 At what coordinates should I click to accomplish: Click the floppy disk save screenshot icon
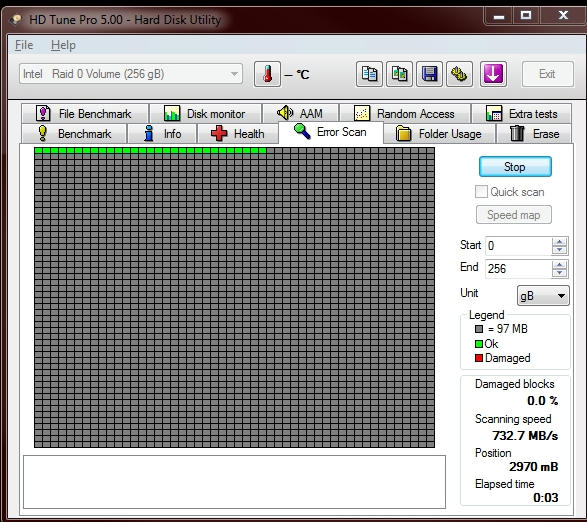click(429, 74)
